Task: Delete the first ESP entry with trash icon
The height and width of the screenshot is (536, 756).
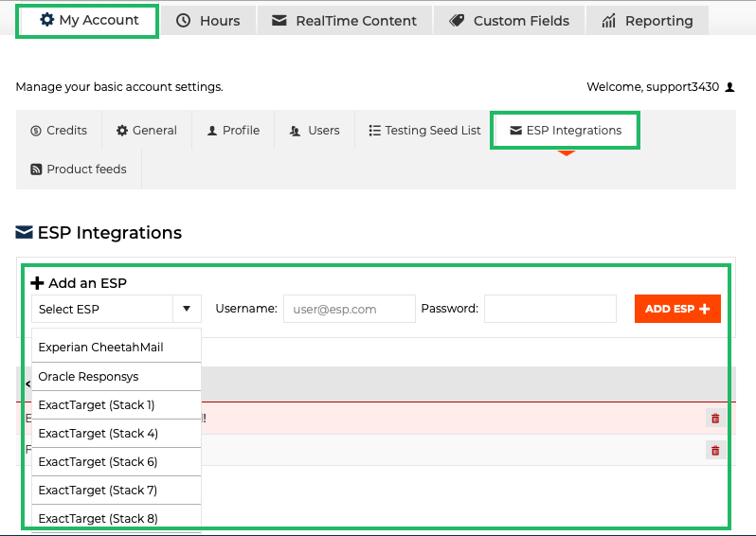Action: coord(715,418)
